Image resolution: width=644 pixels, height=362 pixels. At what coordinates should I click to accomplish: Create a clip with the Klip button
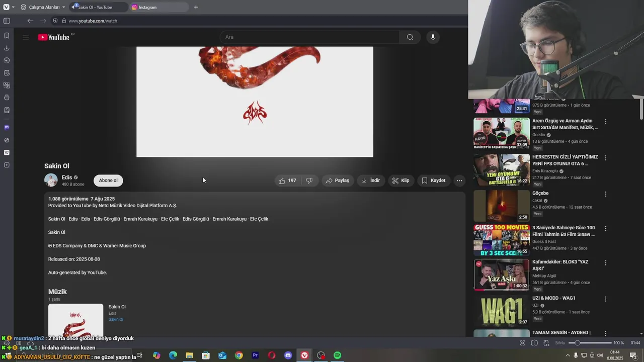coord(401,180)
